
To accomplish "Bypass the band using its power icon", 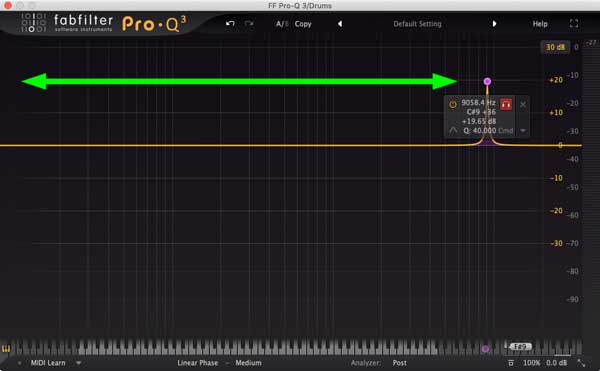I will [453, 104].
